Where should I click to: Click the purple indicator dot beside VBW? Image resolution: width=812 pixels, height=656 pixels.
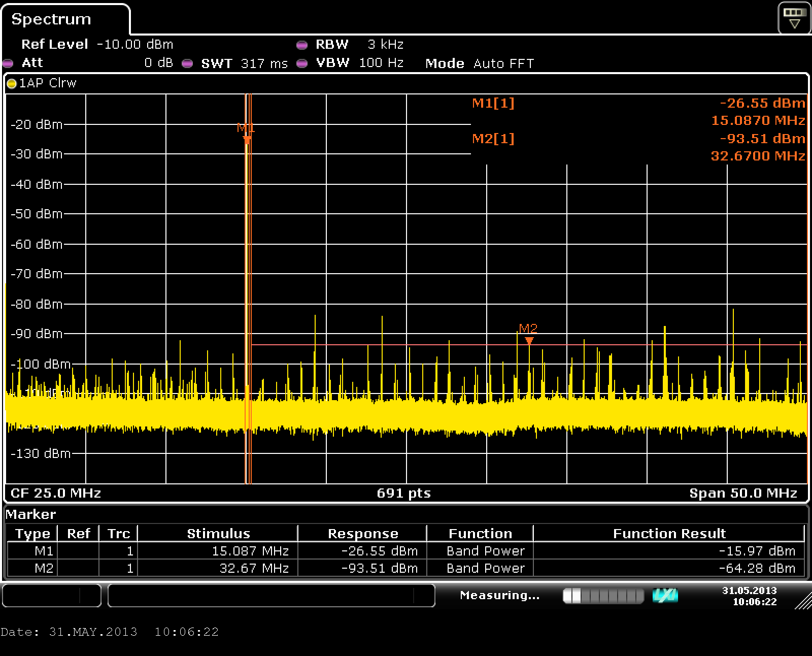(x=302, y=63)
